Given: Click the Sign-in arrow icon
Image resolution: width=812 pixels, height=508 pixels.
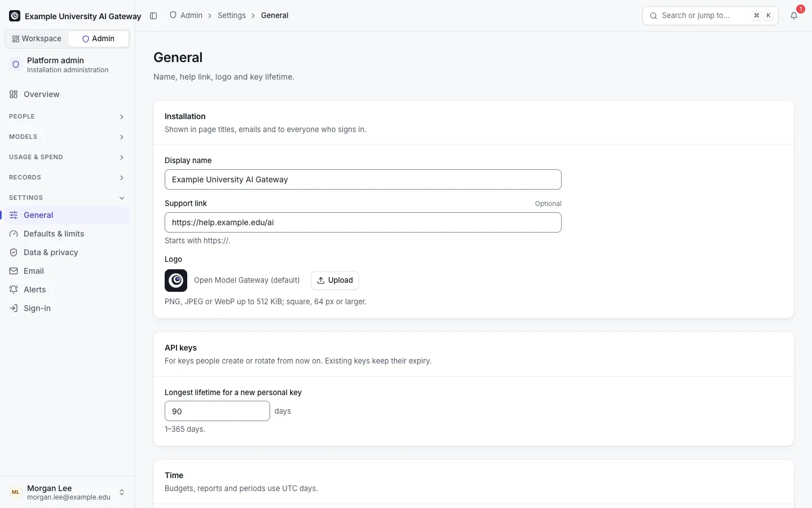Looking at the screenshot, I should tap(14, 308).
